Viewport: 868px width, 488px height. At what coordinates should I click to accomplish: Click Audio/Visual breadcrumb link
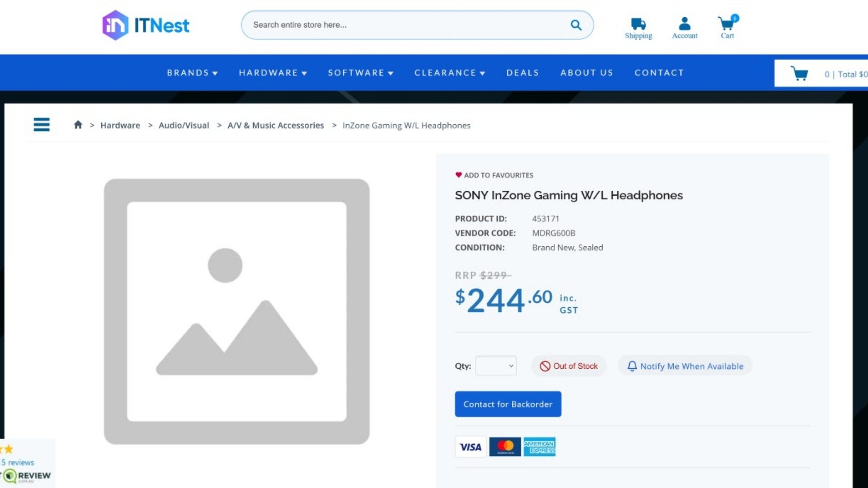pos(184,125)
